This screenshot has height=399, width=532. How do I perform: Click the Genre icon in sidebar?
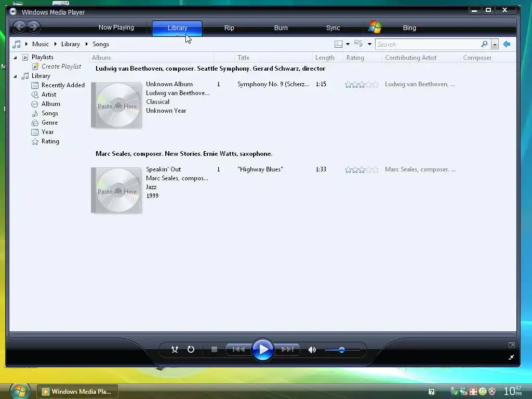[x=35, y=123]
